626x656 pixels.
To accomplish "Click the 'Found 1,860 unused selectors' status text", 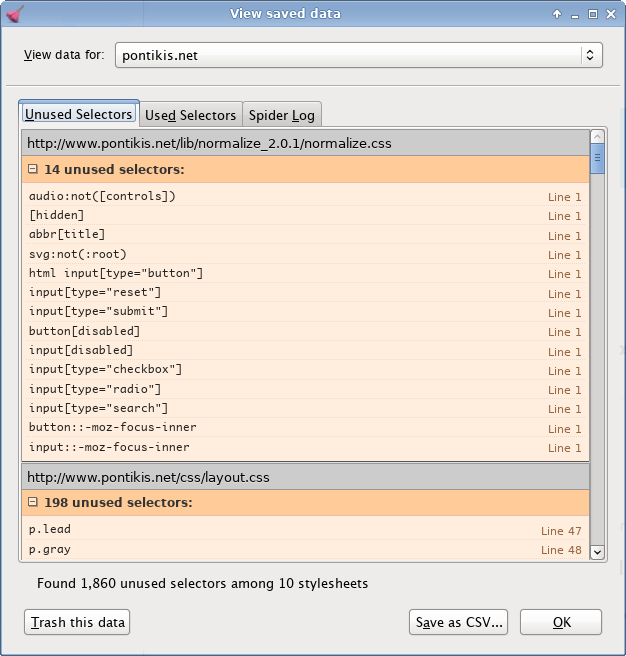I will click(203, 583).
